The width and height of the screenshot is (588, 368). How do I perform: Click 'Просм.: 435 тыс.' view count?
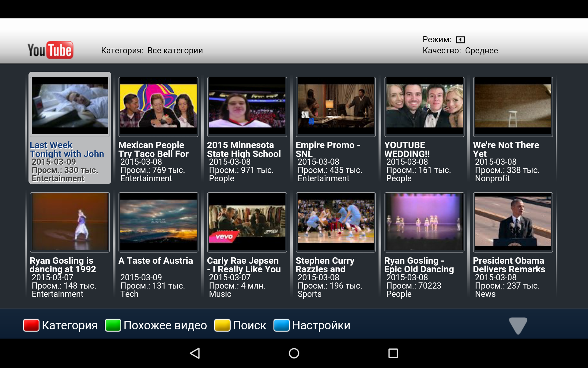(330, 170)
